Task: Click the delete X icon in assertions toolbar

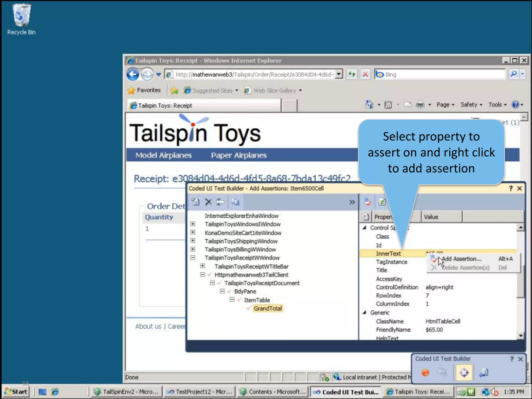Action: pyautogui.click(x=208, y=202)
